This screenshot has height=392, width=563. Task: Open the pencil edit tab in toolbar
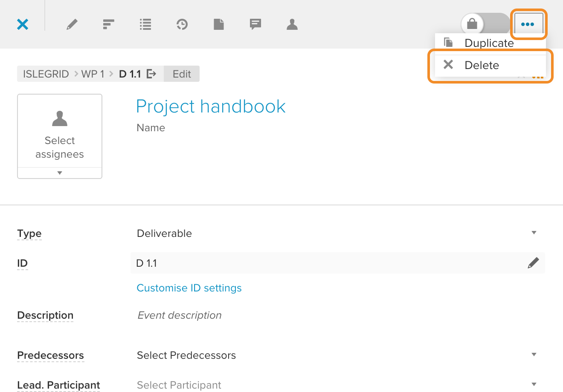(72, 24)
